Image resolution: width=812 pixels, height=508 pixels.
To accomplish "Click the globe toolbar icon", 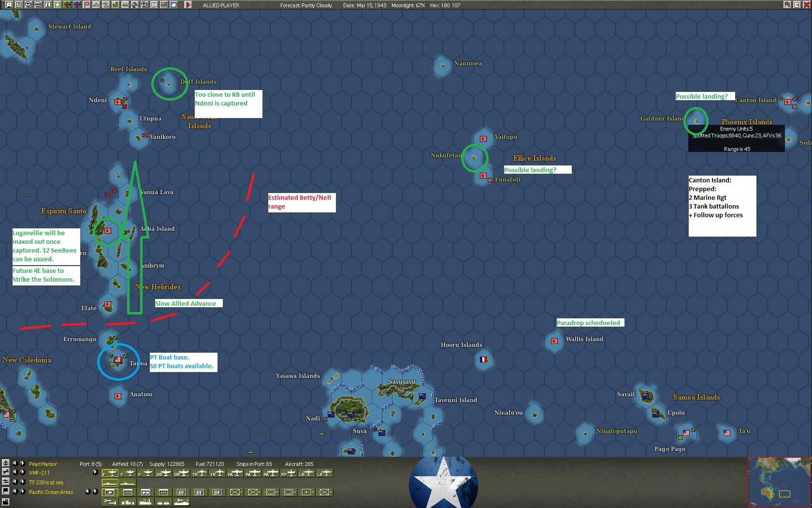I will [135, 5].
